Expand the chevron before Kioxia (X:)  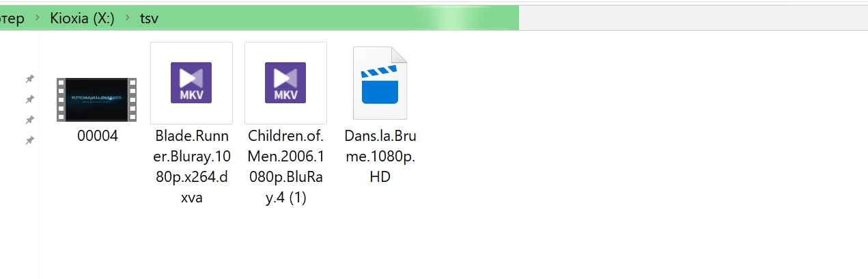(37, 18)
